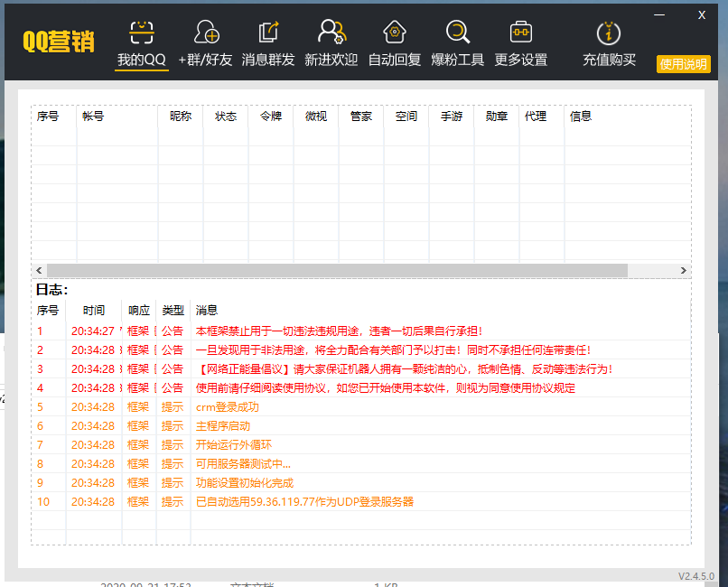Click the 令牌 column header
The height and width of the screenshot is (587, 728).
[x=271, y=116]
